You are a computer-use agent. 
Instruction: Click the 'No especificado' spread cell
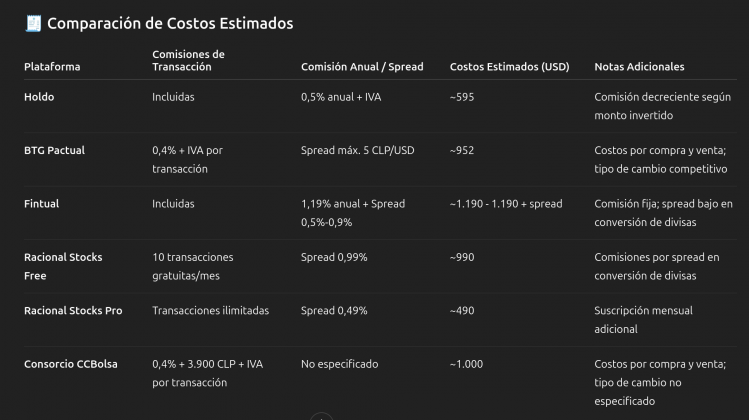[340, 364]
